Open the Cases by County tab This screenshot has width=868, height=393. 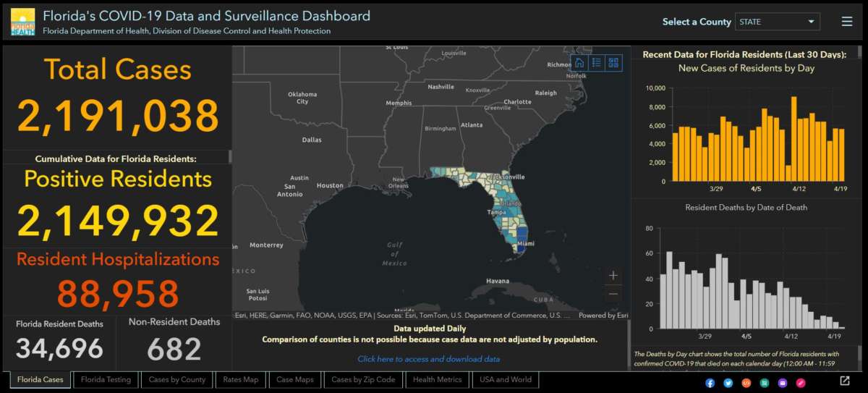coord(177,379)
